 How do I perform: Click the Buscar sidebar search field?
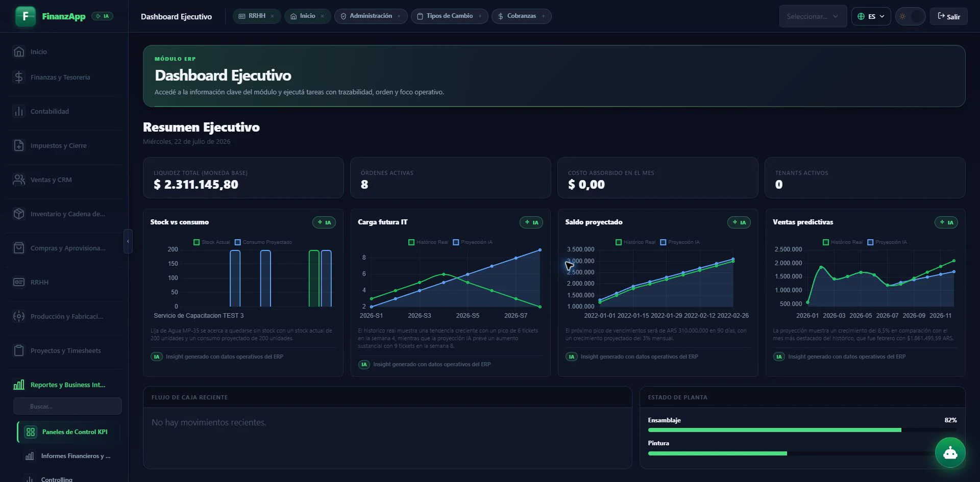(67, 406)
